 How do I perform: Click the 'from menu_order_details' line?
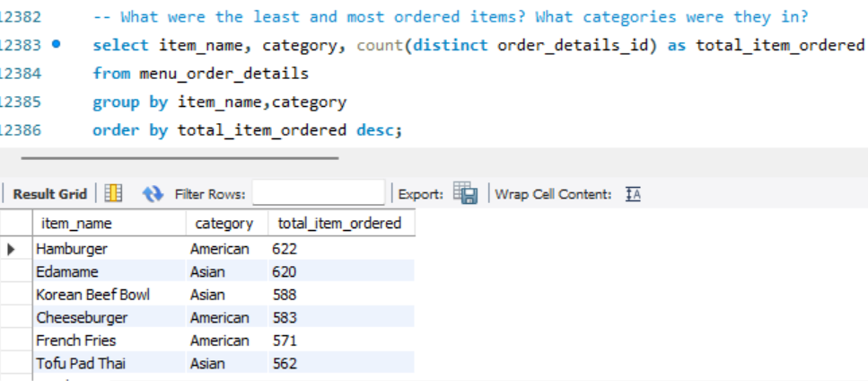click(200, 73)
